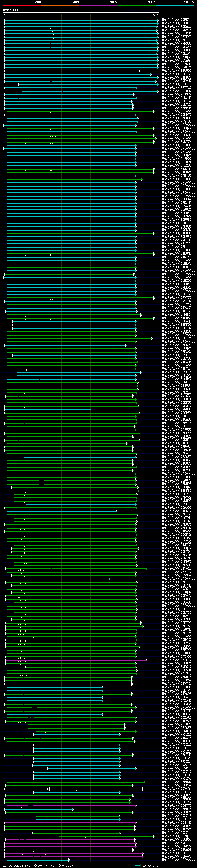Screen dimensions: 197x868
Task: Select the UniRef100_Q94F76 label
Action: [177, 67]
